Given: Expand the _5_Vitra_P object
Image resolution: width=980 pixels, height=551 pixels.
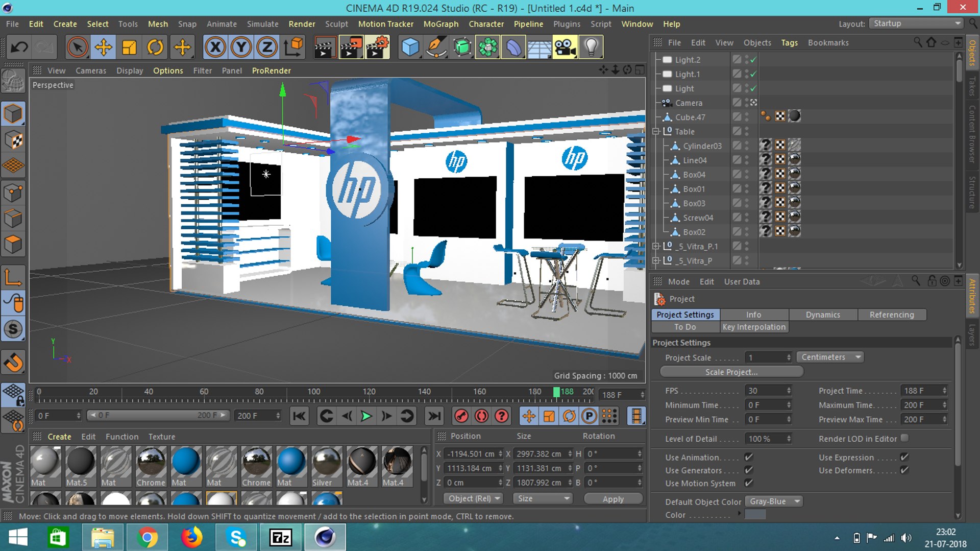Looking at the screenshot, I should tap(656, 260).
